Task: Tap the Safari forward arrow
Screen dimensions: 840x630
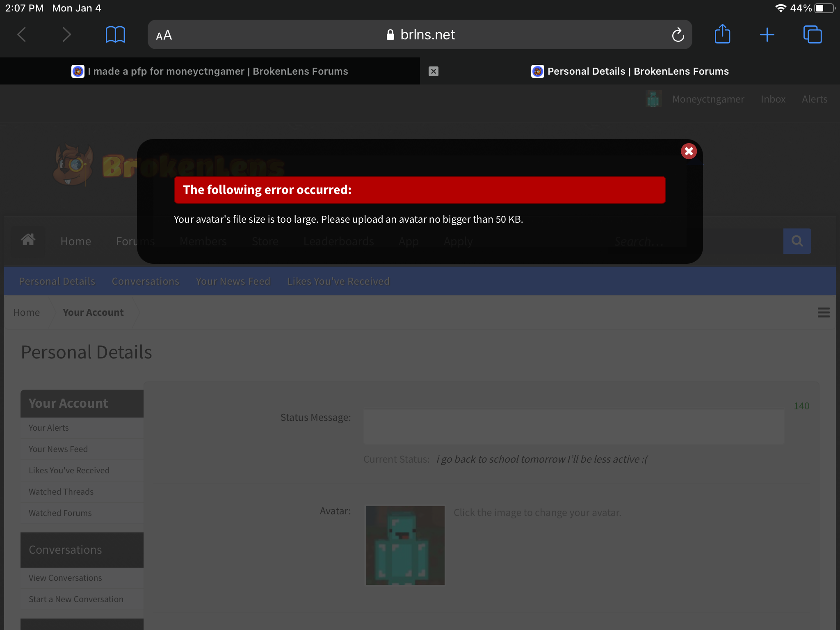Action: 66,34
